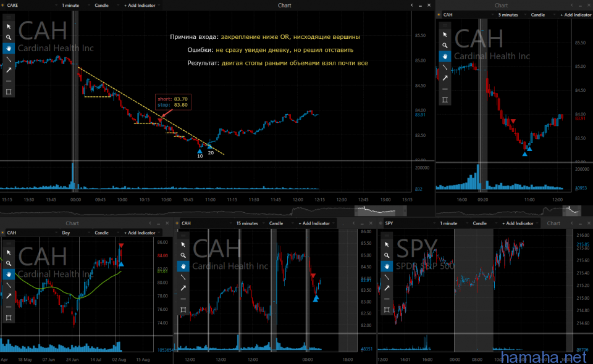Image resolution: width=593 pixels, height=364 pixels.
Task: Activate hand pan tool in CAH Day chart
Action: 9,274
